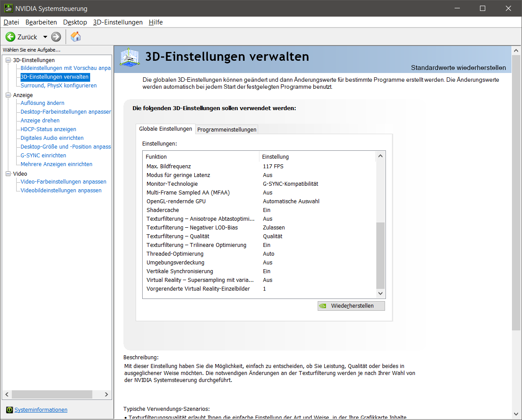This screenshot has width=522, height=420.
Task: Click the 3D settings header cube icon
Action: click(x=130, y=58)
